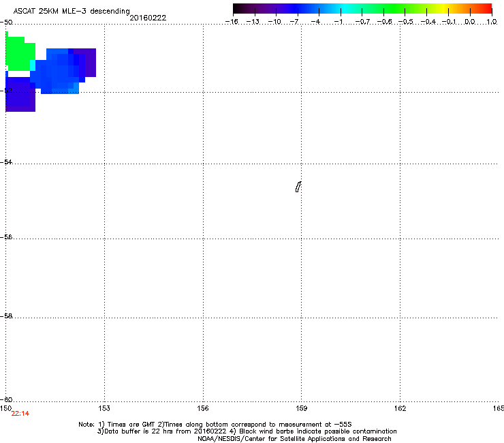Click the -0.6 color scale label
The width and height of the screenshot is (504, 443).
pyautogui.click(x=384, y=22)
